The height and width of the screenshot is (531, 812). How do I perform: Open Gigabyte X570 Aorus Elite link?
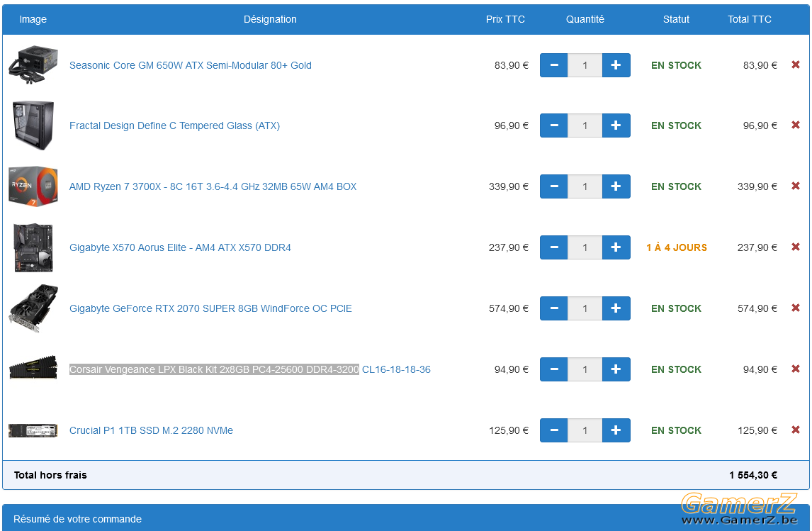pos(180,247)
